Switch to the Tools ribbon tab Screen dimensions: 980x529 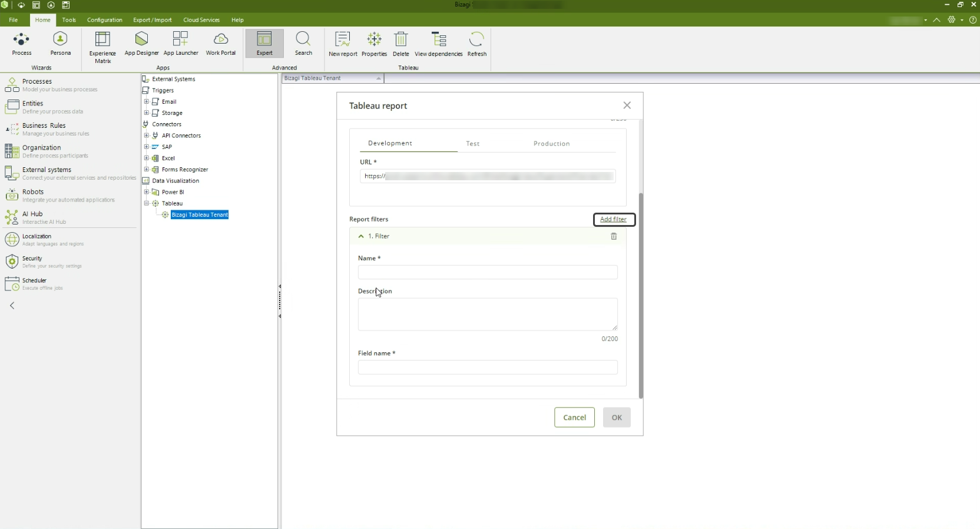pyautogui.click(x=69, y=20)
